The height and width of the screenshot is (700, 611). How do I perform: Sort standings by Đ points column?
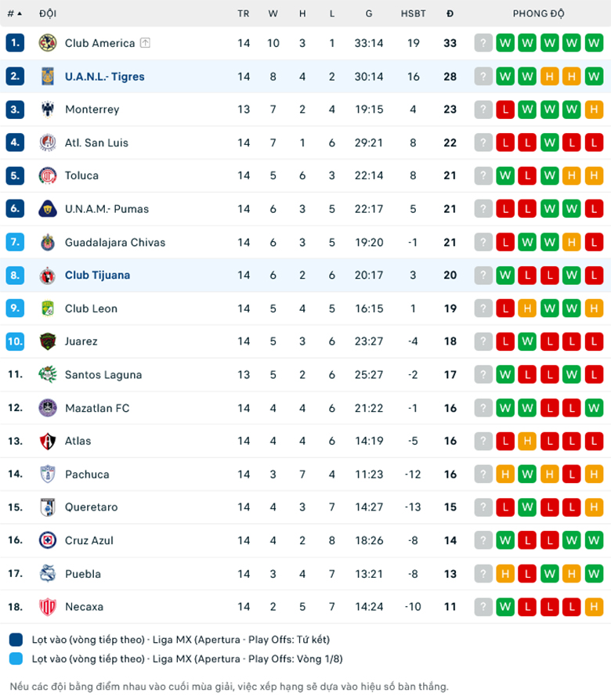(x=450, y=13)
